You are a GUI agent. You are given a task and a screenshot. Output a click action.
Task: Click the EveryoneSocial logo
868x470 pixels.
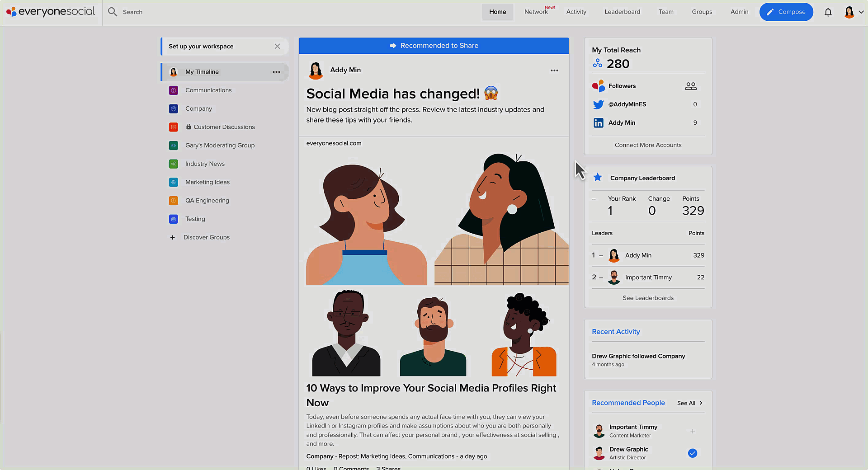pos(51,12)
